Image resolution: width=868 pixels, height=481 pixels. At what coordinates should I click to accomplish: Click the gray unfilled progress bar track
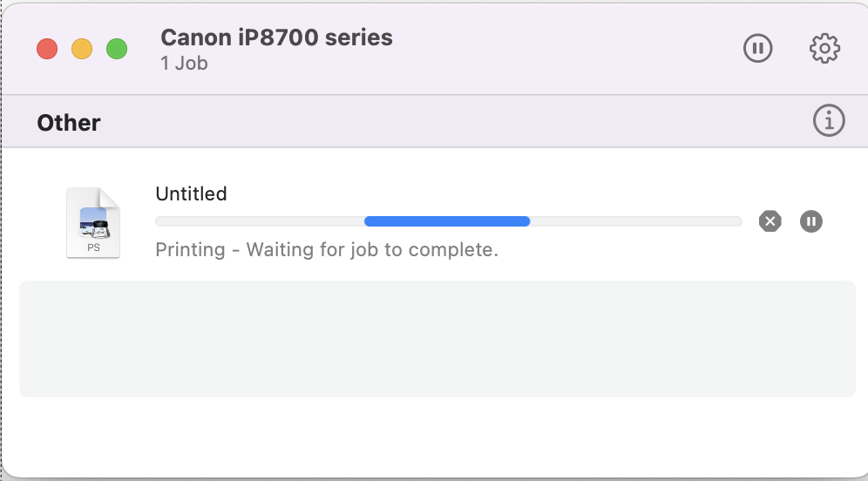pyautogui.click(x=636, y=221)
